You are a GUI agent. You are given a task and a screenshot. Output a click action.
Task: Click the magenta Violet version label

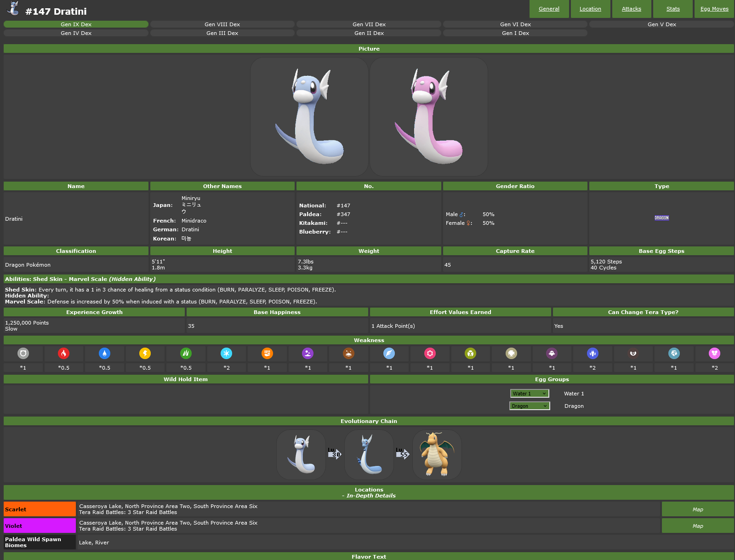click(40, 526)
